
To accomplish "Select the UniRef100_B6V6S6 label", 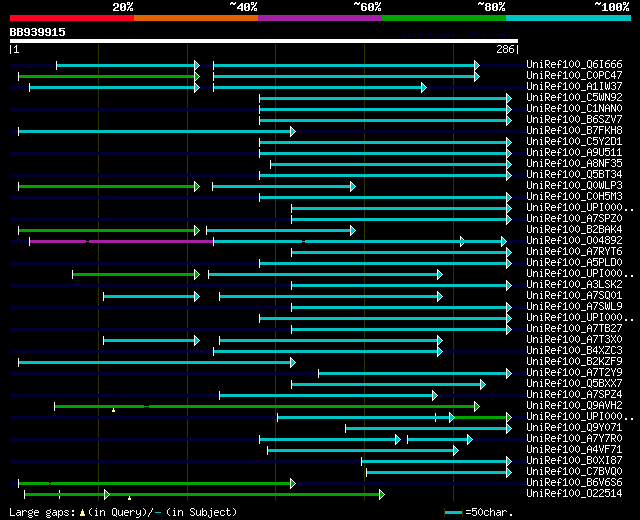I will (x=574, y=483).
